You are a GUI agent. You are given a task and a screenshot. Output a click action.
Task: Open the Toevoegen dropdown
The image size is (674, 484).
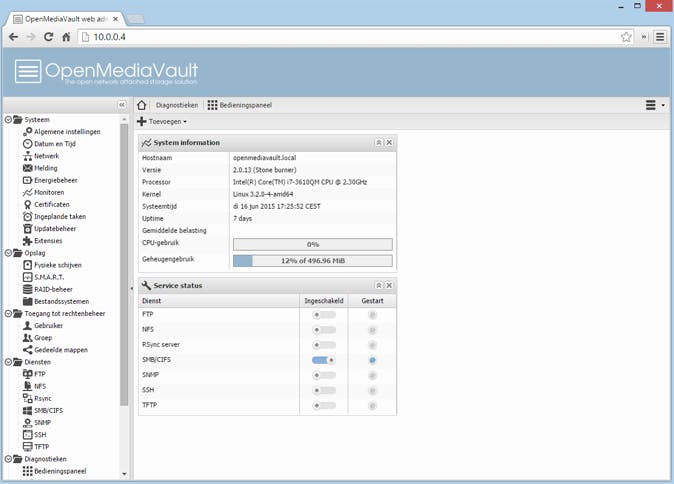point(162,122)
